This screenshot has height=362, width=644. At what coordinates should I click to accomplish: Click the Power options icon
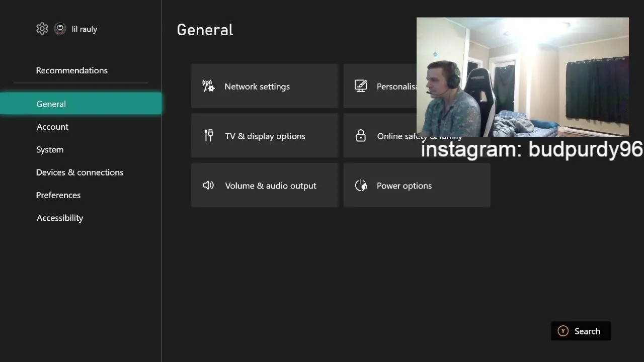(x=361, y=185)
